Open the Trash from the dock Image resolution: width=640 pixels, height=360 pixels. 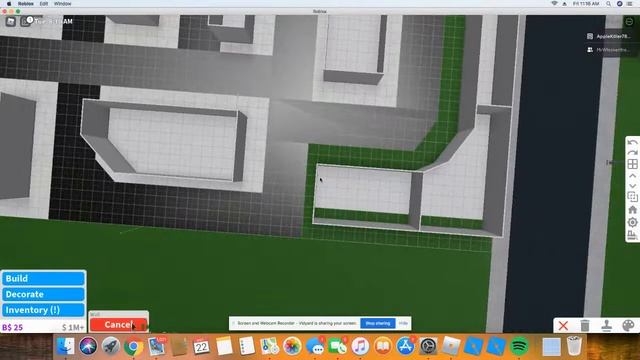(x=574, y=346)
